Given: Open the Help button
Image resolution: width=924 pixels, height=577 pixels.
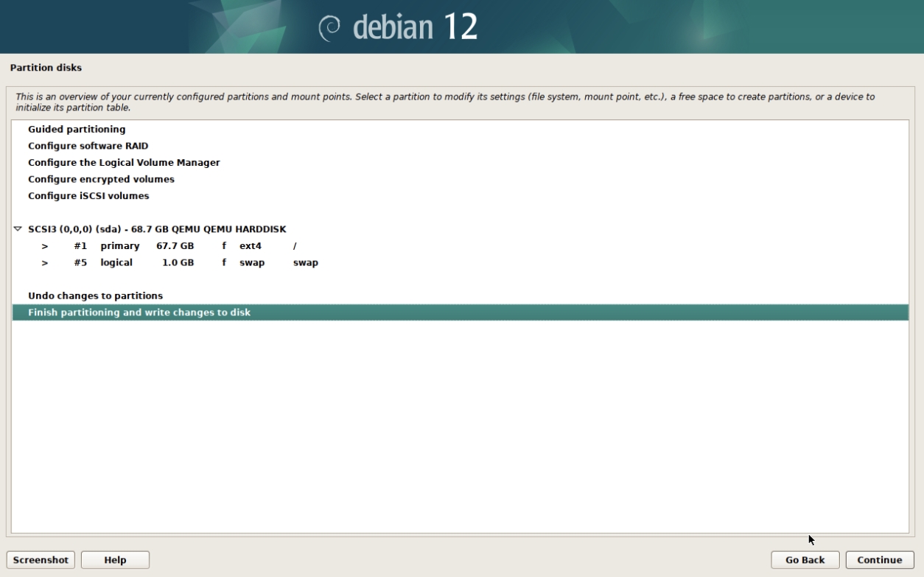Looking at the screenshot, I should [x=115, y=560].
